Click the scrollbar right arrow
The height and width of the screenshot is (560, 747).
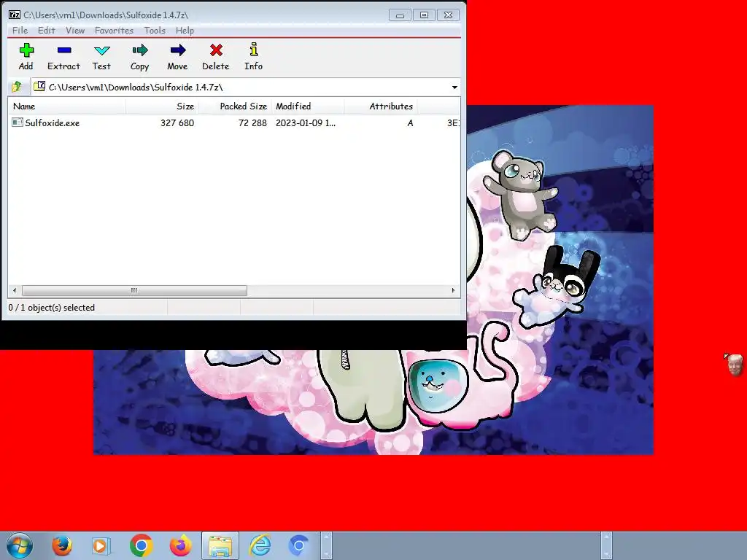click(x=453, y=290)
